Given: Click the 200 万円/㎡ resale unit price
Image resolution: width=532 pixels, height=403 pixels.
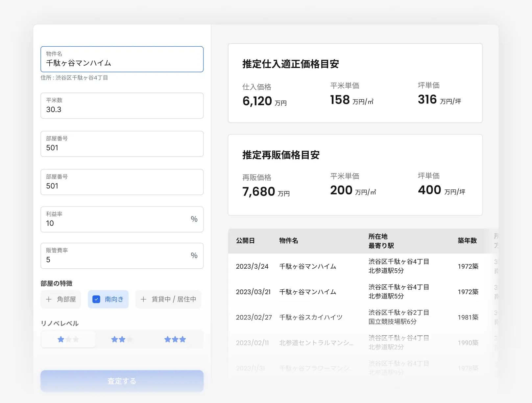Looking at the screenshot, I should click(x=353, y=190).
